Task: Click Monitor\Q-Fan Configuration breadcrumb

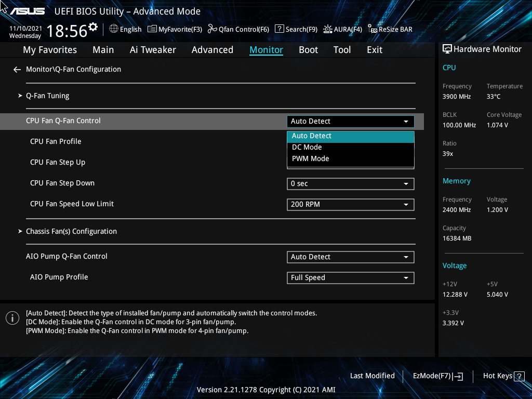Action: [x=73, y=69]
